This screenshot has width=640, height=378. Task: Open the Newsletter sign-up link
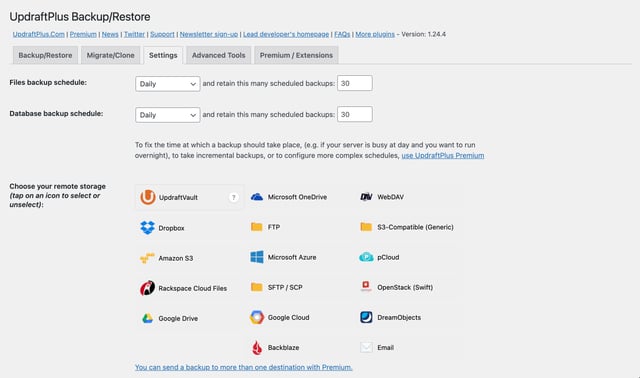coord(209,34)
